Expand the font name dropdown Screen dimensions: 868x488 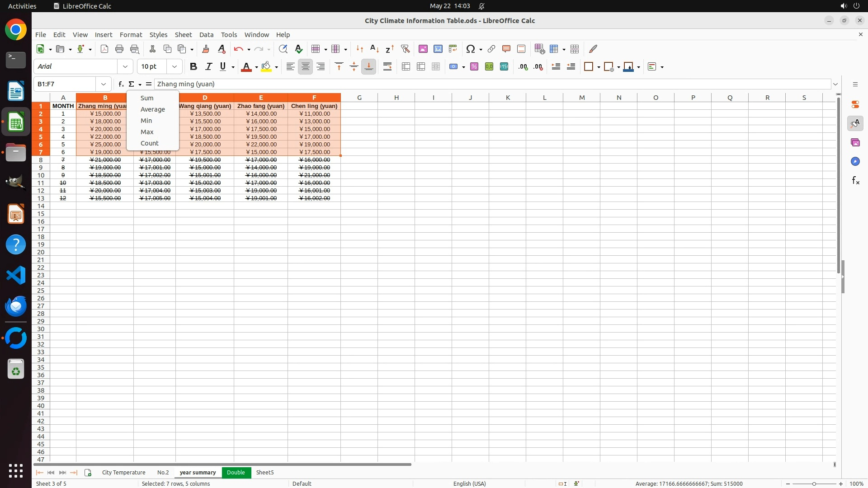(125, 67)
